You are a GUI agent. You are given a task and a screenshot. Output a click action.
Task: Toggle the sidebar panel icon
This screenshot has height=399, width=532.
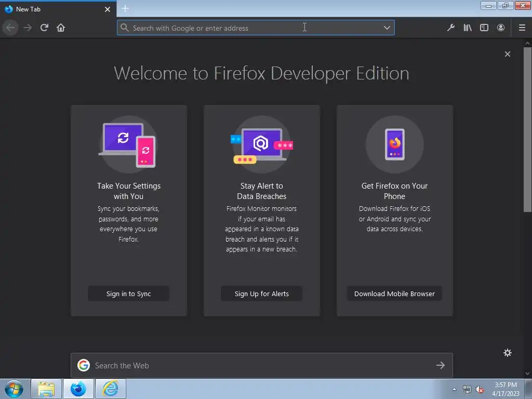click(x=484, y=28)
